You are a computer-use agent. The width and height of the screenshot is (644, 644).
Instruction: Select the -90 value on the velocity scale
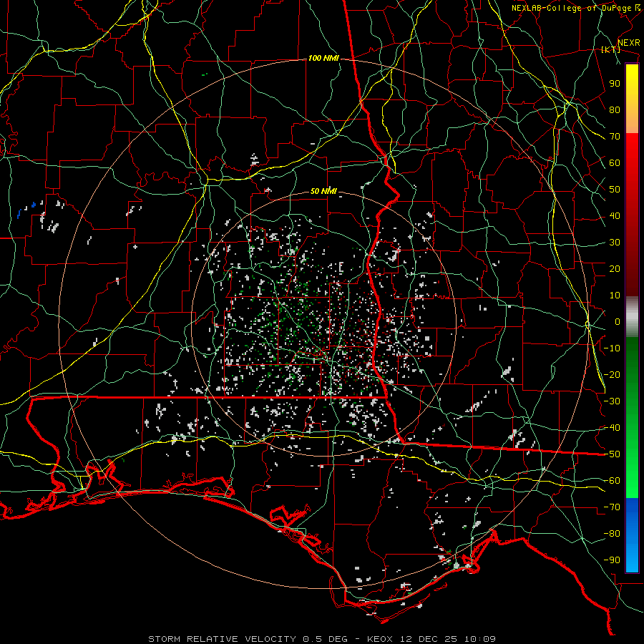pyautogui.click(x=612, y=560)
